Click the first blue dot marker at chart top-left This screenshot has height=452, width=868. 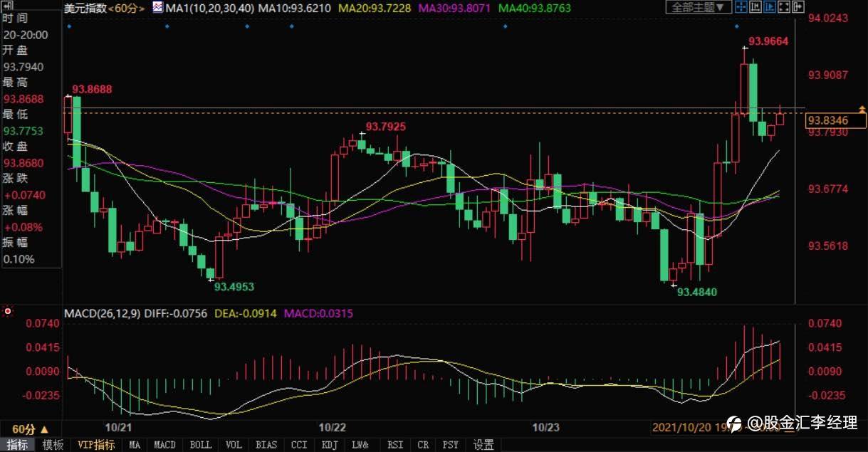[69, 26]
